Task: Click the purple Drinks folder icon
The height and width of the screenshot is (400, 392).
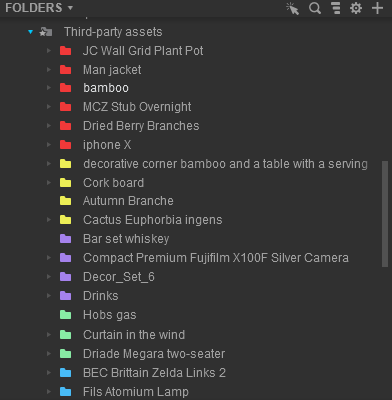Action: [66, 296]
